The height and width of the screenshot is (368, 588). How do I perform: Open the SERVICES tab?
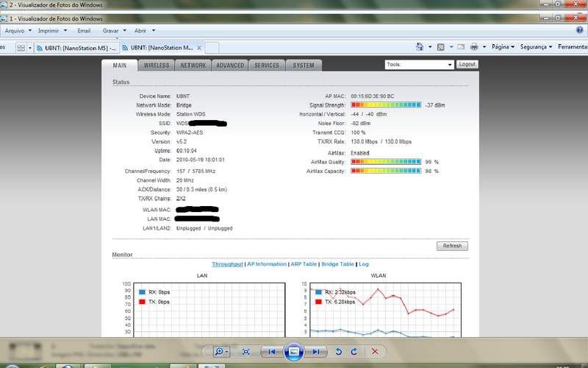(267, 66)
